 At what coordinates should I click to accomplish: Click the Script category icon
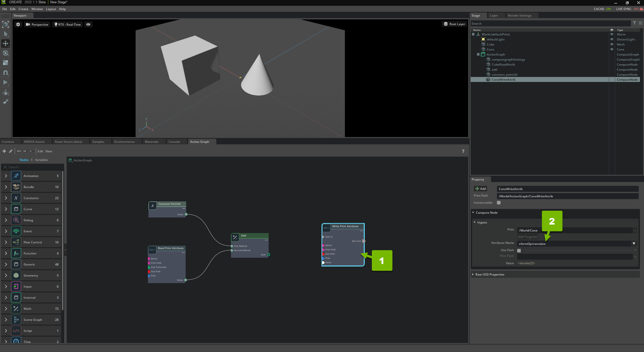(x=16, y=331)
